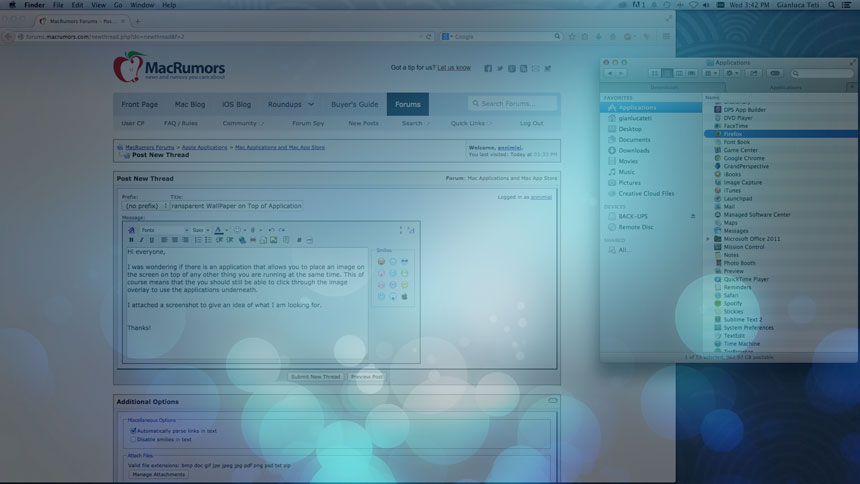Click the Firefox URL address bar
Screen dimensions: 860x484
[x=219, y=36]
